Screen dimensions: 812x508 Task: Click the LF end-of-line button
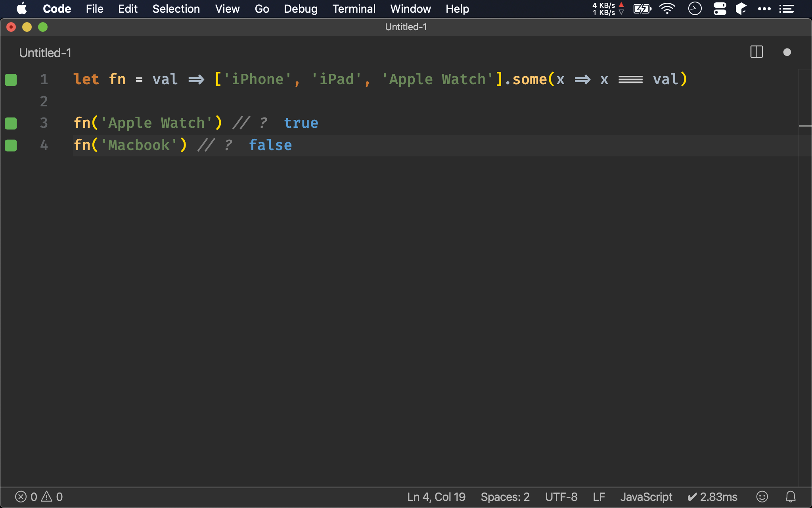599,497
